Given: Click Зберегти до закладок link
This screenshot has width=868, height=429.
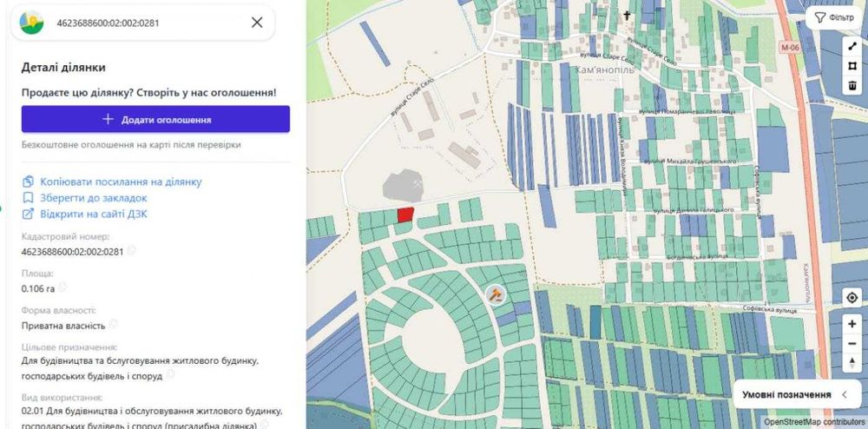Looking at the screenshot, I should (x=94, y=198).
